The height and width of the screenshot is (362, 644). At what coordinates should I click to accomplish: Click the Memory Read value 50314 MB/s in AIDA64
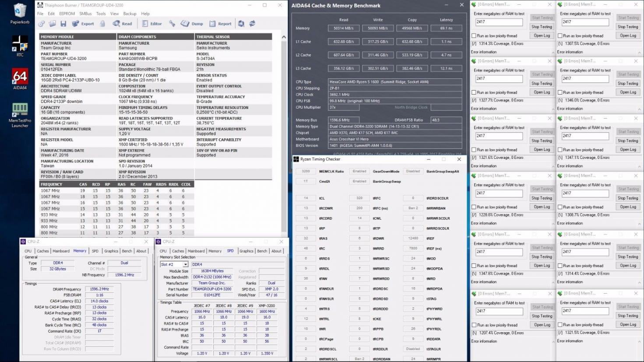(344, 28)
